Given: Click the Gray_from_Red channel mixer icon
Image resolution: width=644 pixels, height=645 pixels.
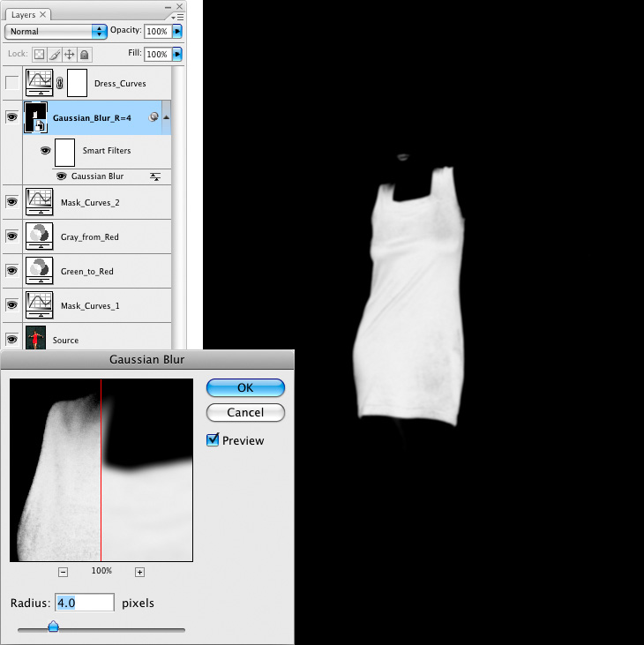Looking at the screenshot, I should pos(39,236).
